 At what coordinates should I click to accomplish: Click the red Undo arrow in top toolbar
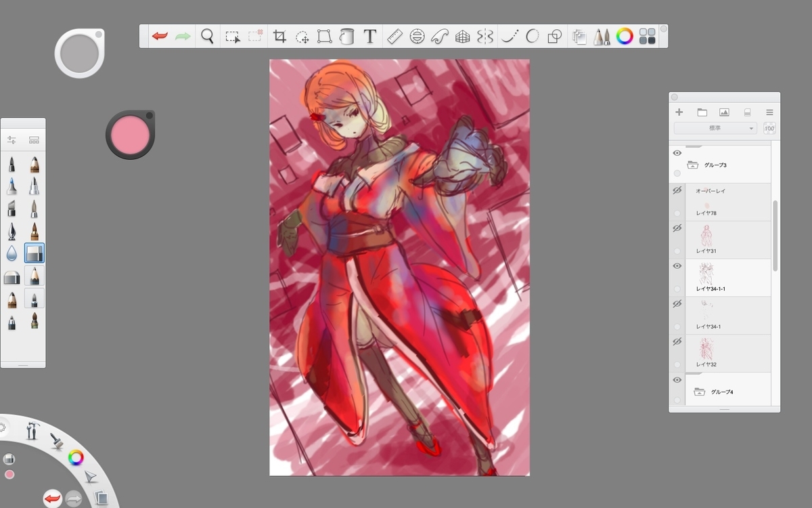[160, 36]
